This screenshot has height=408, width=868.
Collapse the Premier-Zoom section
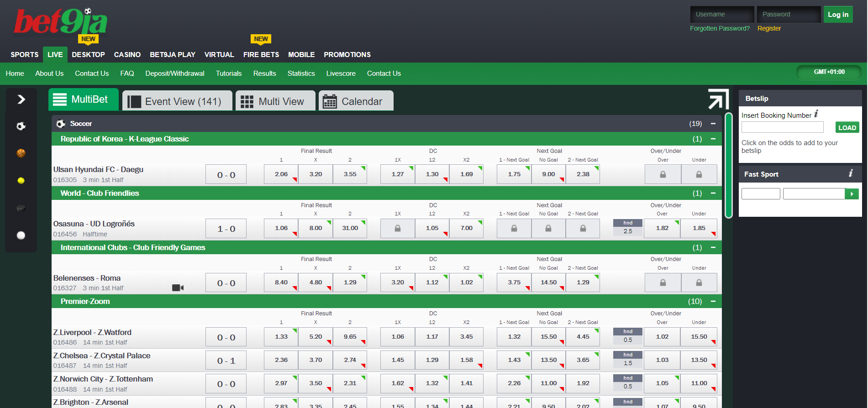click(713, 301)
